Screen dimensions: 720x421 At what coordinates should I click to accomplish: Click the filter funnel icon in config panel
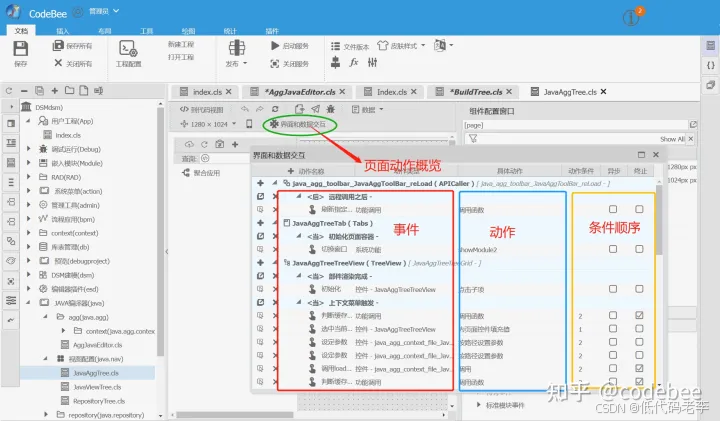coord(473,138)
